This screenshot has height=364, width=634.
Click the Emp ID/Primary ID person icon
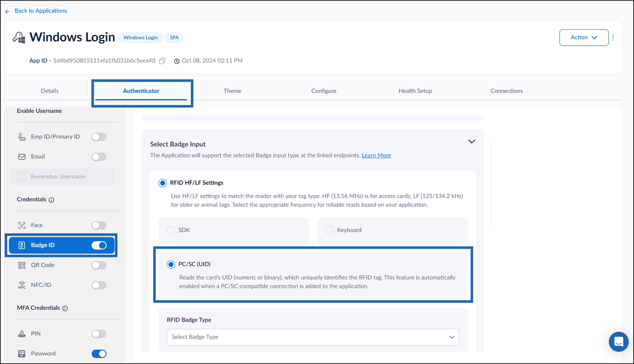22,137
